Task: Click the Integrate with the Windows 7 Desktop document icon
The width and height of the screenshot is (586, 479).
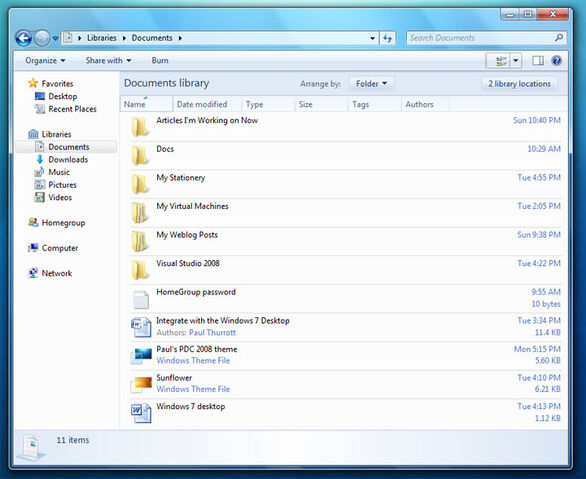Action: 141,327
